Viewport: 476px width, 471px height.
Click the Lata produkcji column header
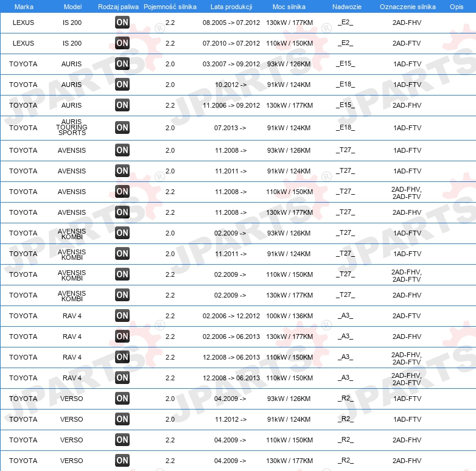coord(231,7)
